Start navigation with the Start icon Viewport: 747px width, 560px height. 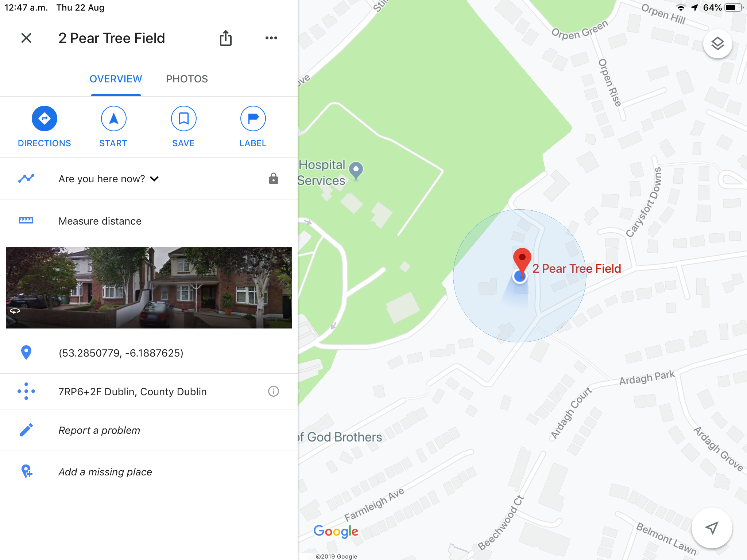[x=114, y=118]
